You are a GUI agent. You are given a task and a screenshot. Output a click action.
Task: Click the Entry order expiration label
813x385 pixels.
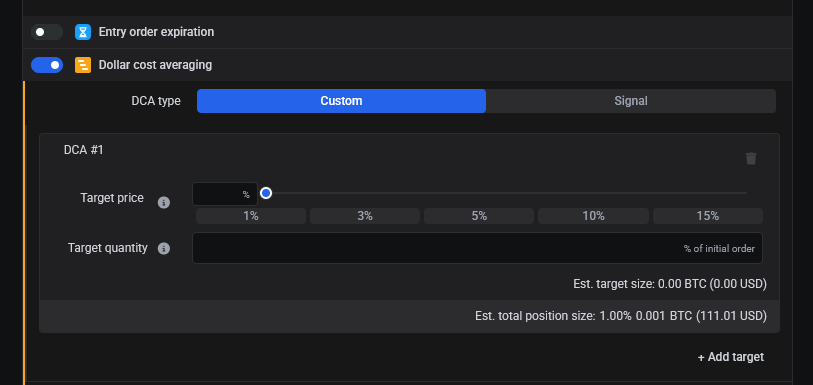(156, 32)
